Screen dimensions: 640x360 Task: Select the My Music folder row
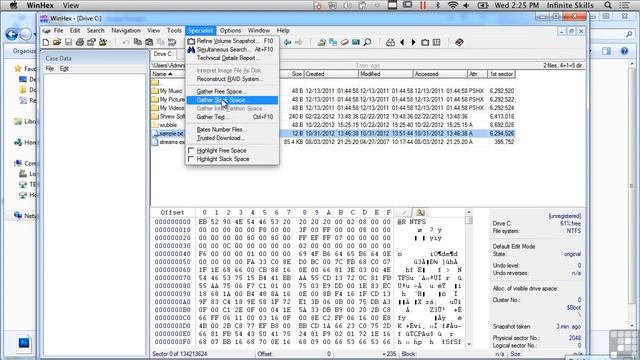(333, 91)
